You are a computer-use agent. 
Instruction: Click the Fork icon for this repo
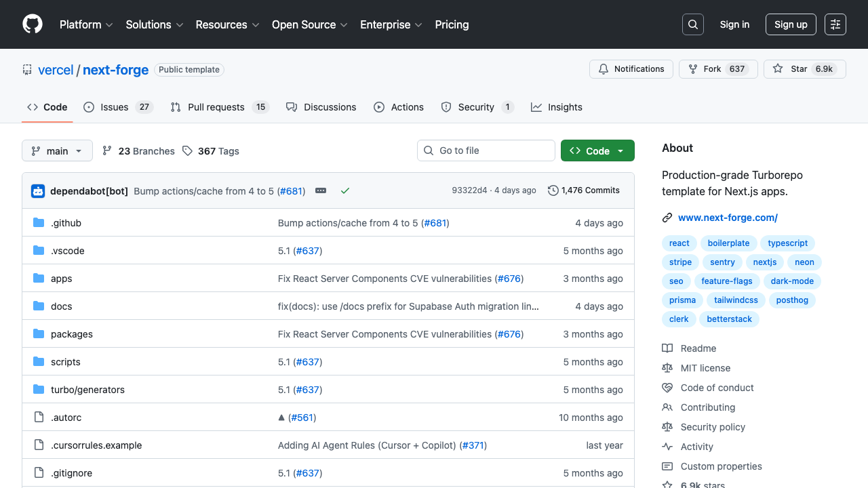click(x=692, y=68)
